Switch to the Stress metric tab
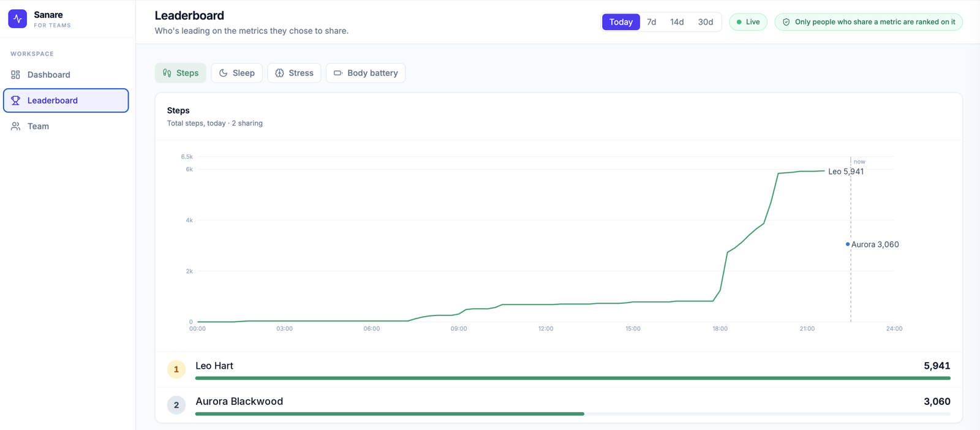Image resolution: width=980 pixels, height=430 pixels. click(x=294, y=73)
